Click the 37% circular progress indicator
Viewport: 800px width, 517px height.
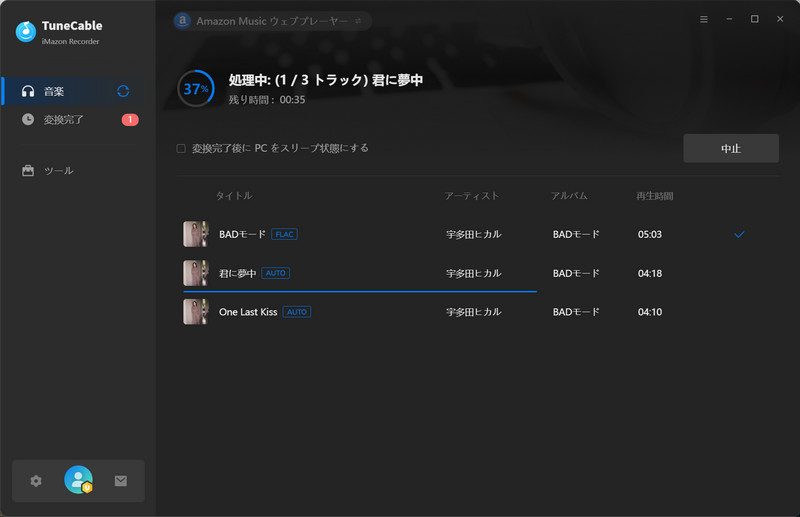tap(196, 89)
